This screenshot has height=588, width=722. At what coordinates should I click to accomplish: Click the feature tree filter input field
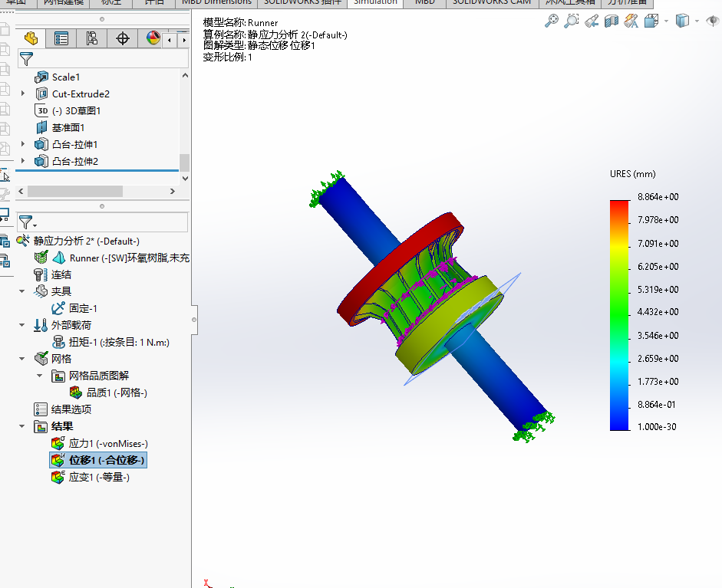tap(103, 59)
